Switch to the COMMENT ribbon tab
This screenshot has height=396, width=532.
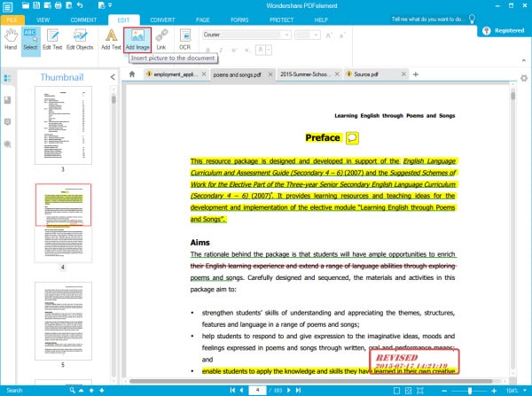tap(83, 20)
